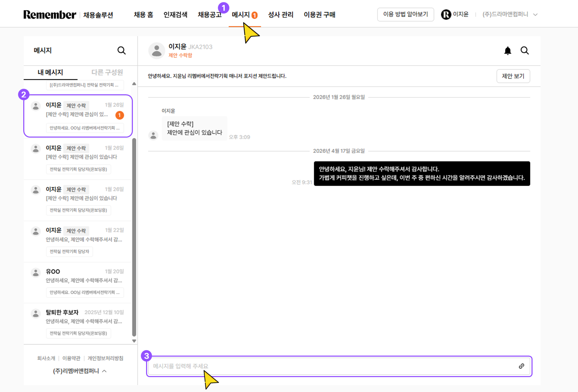Search within the conversation using magnifier icon
The width and height of the screenshot is (578, 392).
pos(525,51)
